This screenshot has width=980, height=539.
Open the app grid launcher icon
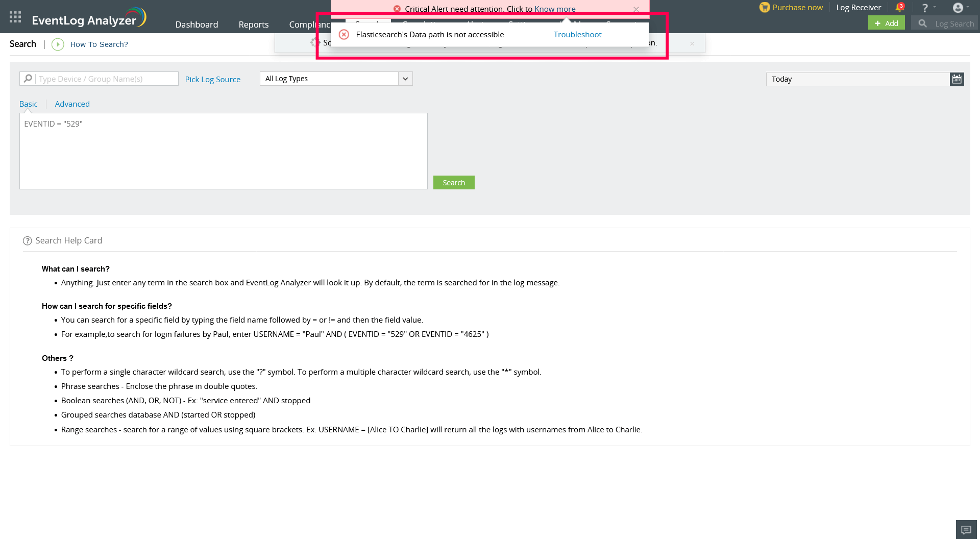[15, 16]
